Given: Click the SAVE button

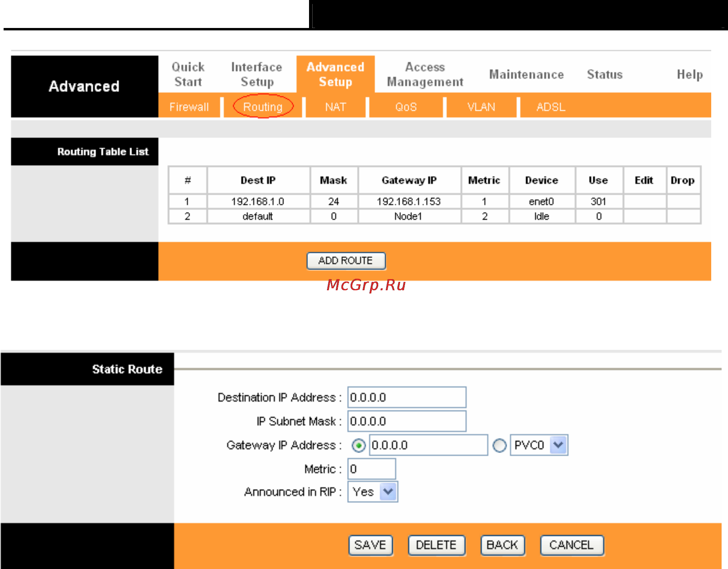Looking at the screenshot, I should (x=371, y=545).
